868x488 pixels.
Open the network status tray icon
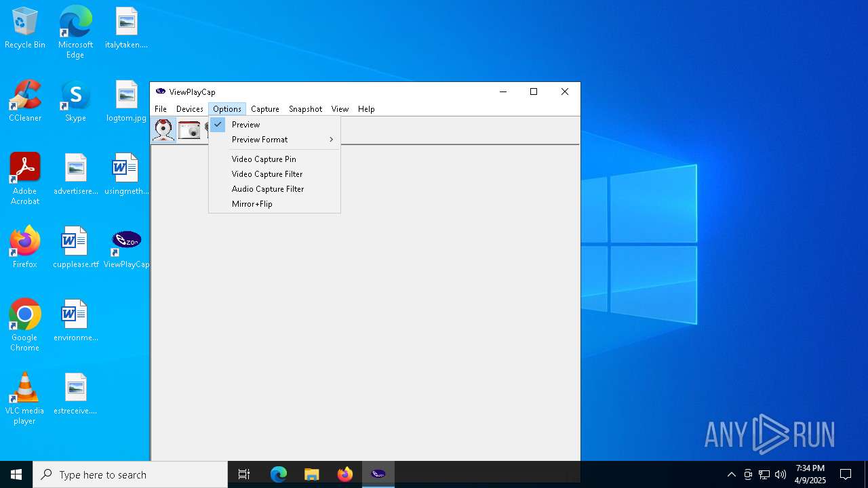click(x=764, y=474)
